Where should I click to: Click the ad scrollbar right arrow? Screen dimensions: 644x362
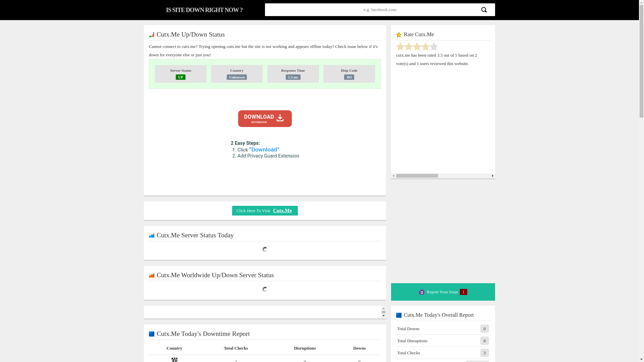point(492,176)
